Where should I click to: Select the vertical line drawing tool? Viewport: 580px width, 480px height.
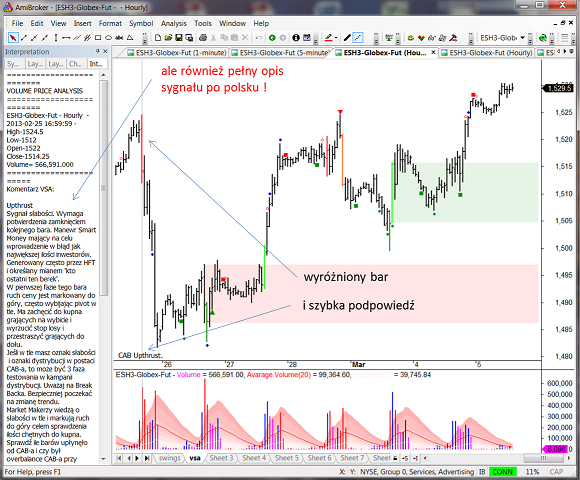[55, 38]
